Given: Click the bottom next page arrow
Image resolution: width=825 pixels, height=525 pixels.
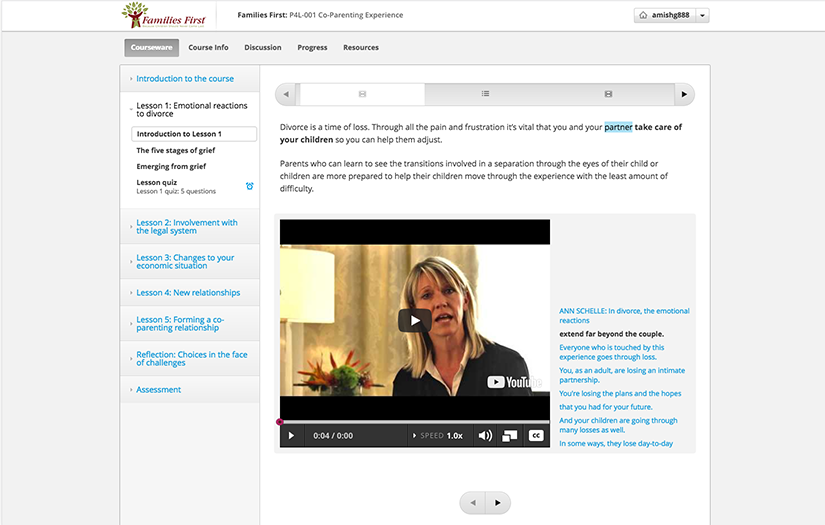Looking at the screenshot, I should 498,503.
